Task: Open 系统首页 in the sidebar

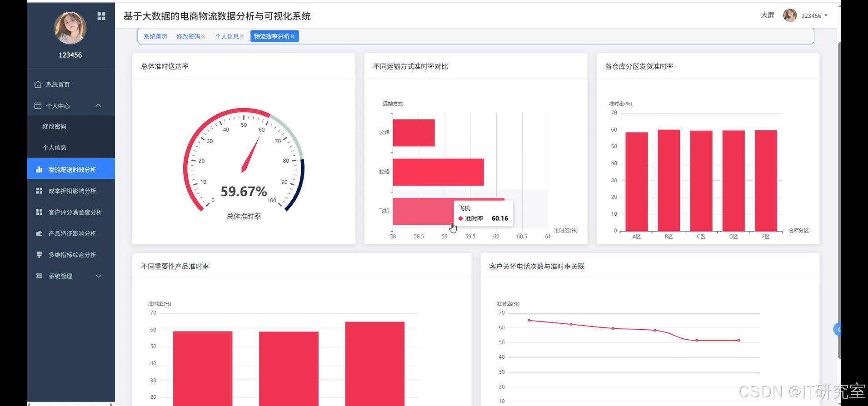Action: [70, 84]
